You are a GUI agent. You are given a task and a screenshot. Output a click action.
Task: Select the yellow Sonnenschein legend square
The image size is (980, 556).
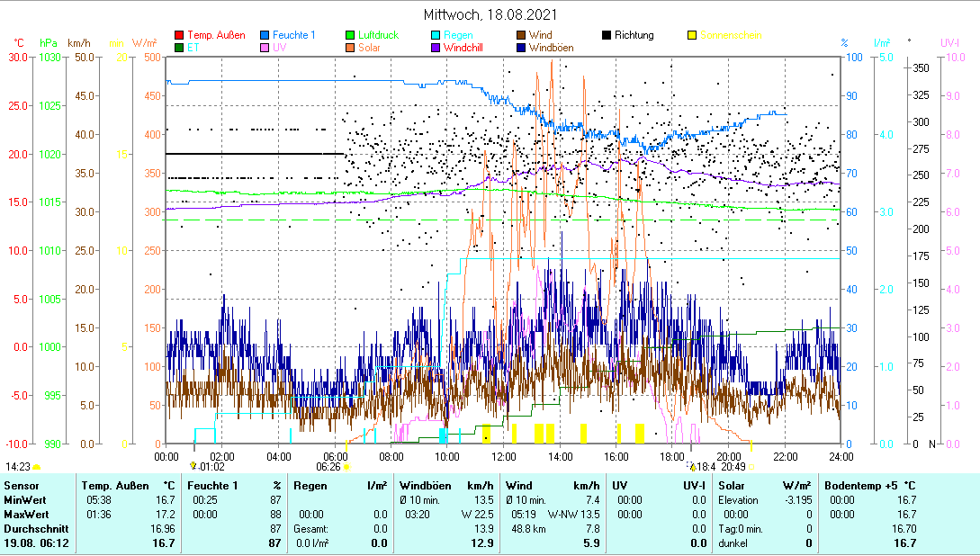point(692,36)
